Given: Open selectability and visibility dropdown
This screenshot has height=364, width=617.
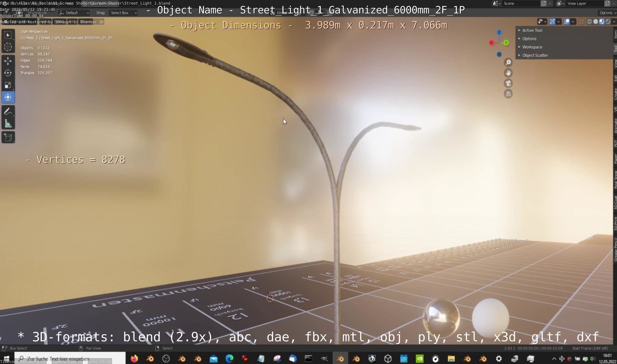Looking at the screenshot, I should click(x=542, y=22).
